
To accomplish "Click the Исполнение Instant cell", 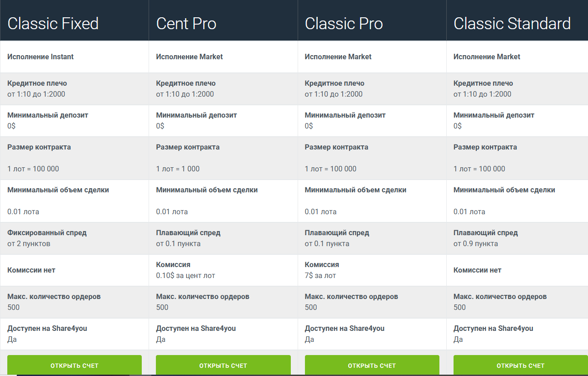I will tap(41, 57).
